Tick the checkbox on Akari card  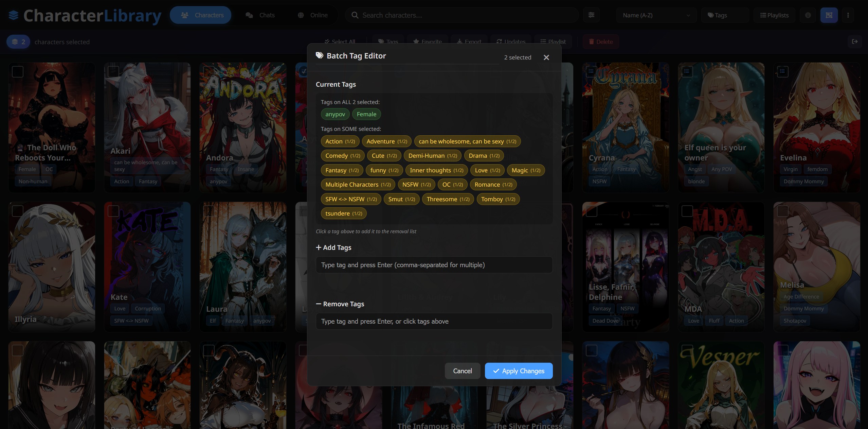[x=113, y=72]
